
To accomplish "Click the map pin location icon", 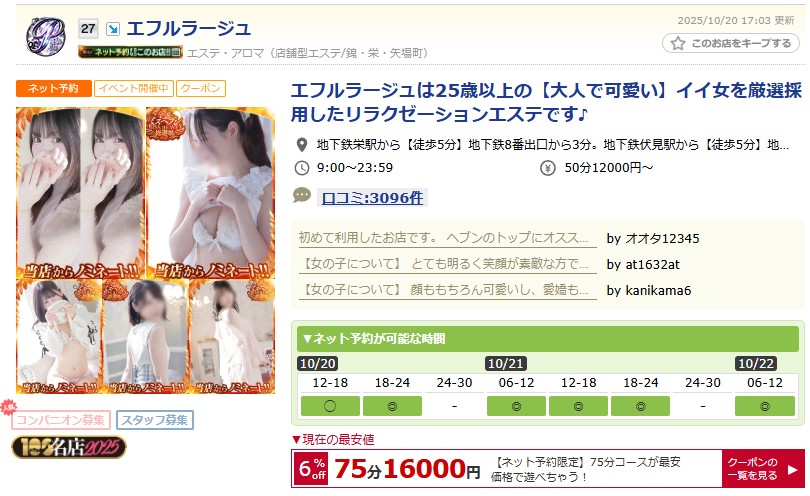I will point(302,145).
